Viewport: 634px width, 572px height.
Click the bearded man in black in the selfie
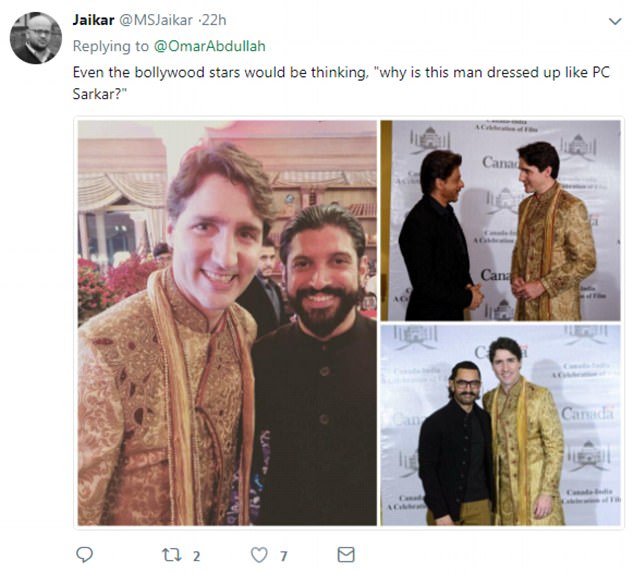point(317,364)
